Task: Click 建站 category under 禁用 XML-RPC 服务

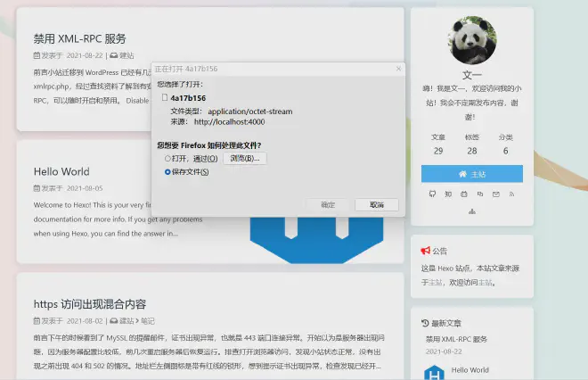Action: point(127,55)
